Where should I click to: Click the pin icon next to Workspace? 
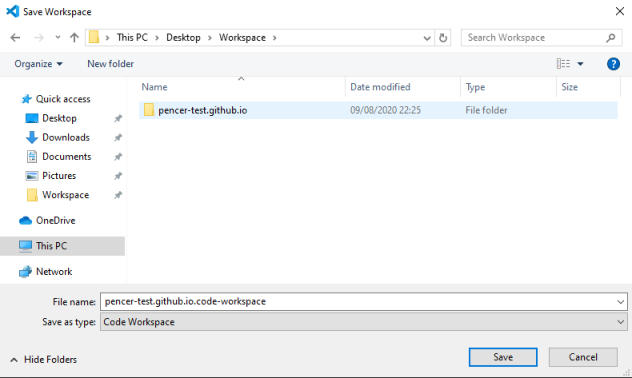[x=118, y=195]
